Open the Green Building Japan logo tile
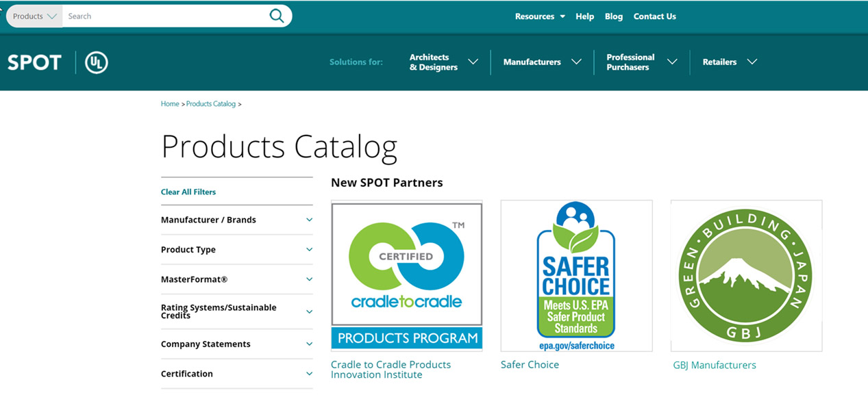This screenshot has height=397, width=868. tap(746, 276)
